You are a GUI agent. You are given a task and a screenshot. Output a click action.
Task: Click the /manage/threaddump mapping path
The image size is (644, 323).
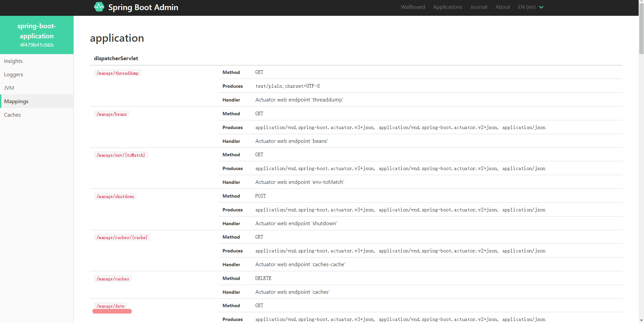click(117, 73)
